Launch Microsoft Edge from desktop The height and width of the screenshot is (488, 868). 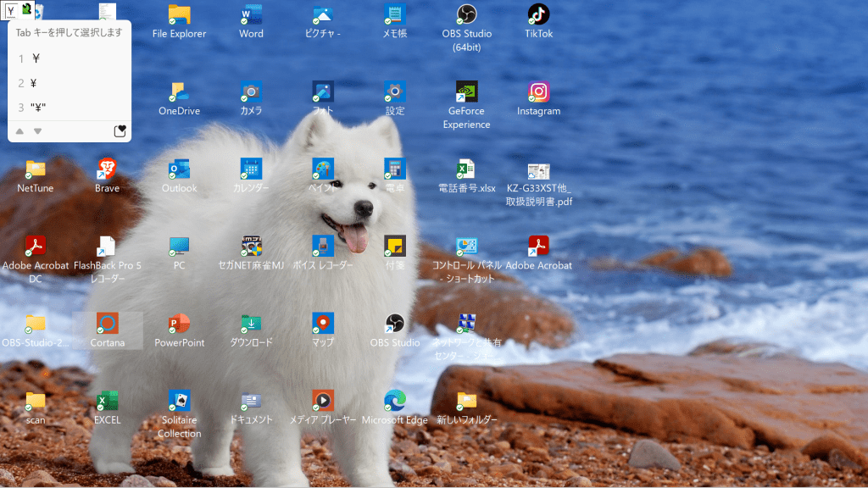[394, 401]
